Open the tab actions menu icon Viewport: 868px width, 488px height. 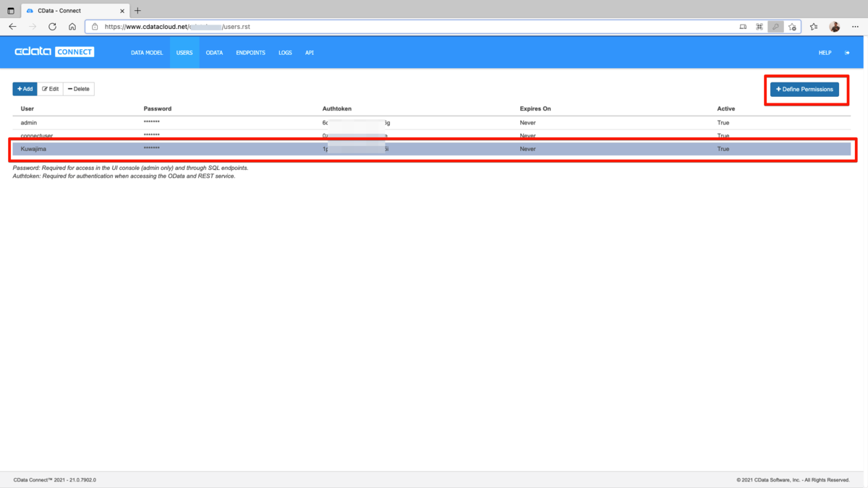[11, 11]
